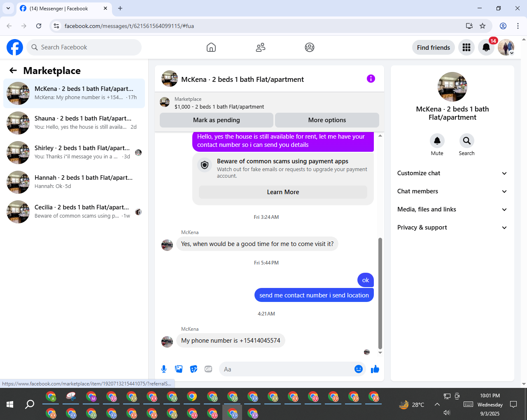Screen dimensions: 527x420
Task: Click the chat messages scrollbar
Action: [380, 293]
